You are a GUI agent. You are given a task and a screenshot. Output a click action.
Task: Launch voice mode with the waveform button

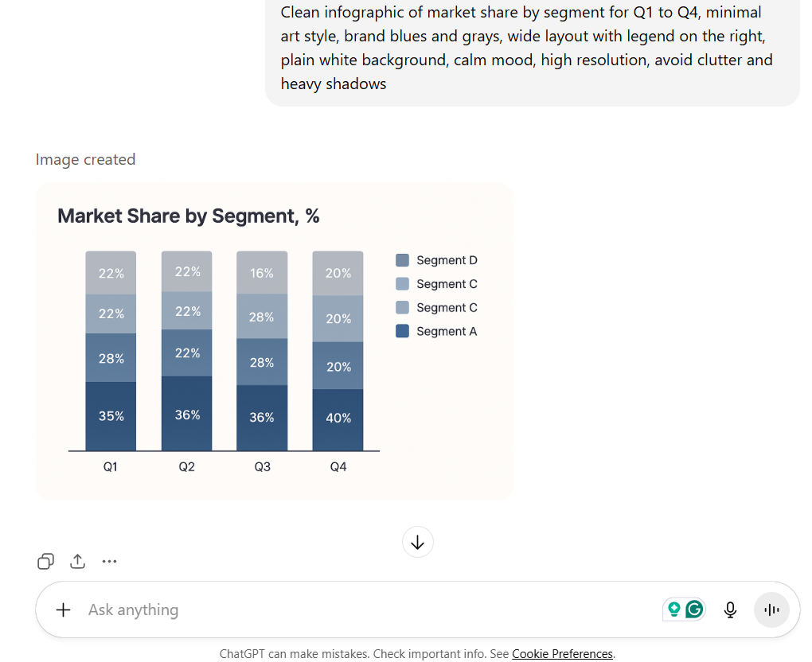point(771,610)
